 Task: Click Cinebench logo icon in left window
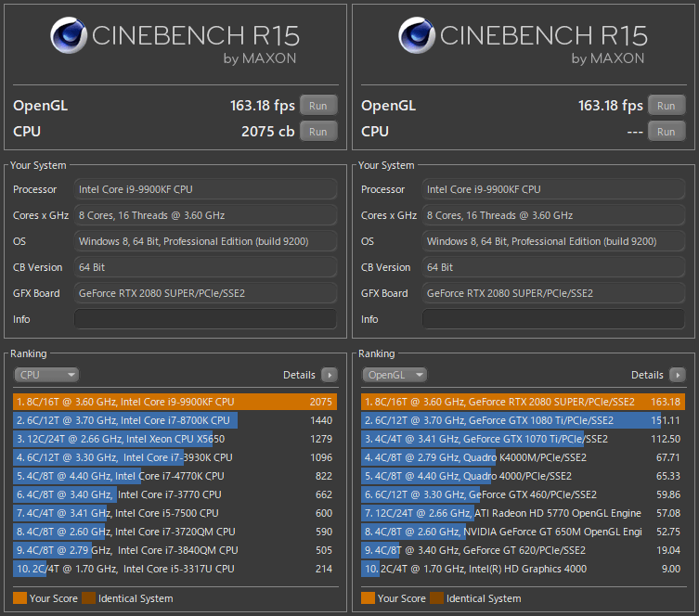(x=69, y=35)
